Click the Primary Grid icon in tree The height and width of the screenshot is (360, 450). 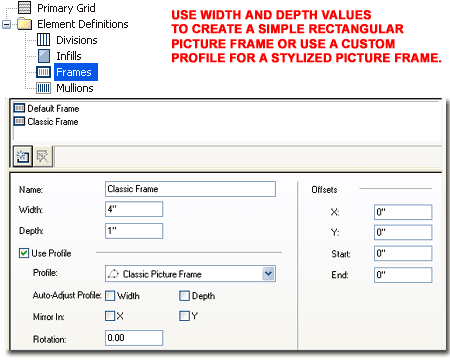click(x=24, y=7)
